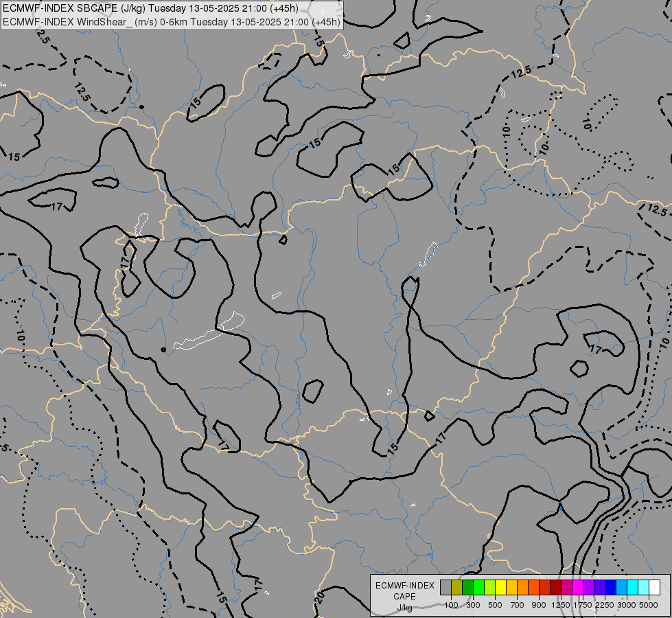
Task: Click the 1250 value on legend scale
Action: [561, 605]
